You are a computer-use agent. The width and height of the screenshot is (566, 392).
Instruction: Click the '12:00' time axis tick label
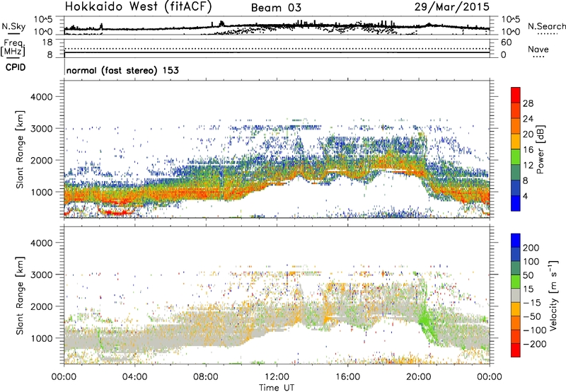click(x=277, y=377)
